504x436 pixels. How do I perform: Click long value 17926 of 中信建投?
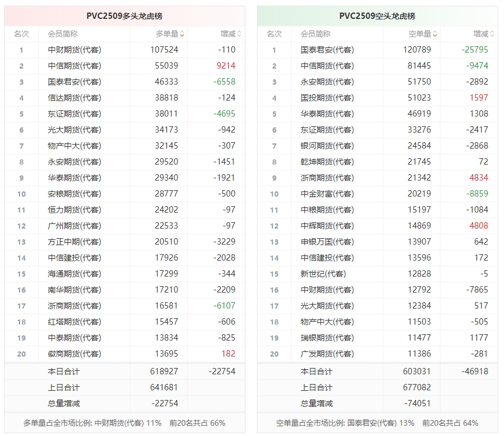[x=166, y=258]
